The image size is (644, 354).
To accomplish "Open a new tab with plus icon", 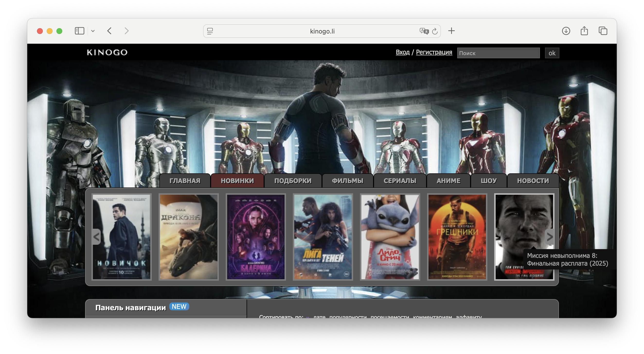I will pos(451,31).
